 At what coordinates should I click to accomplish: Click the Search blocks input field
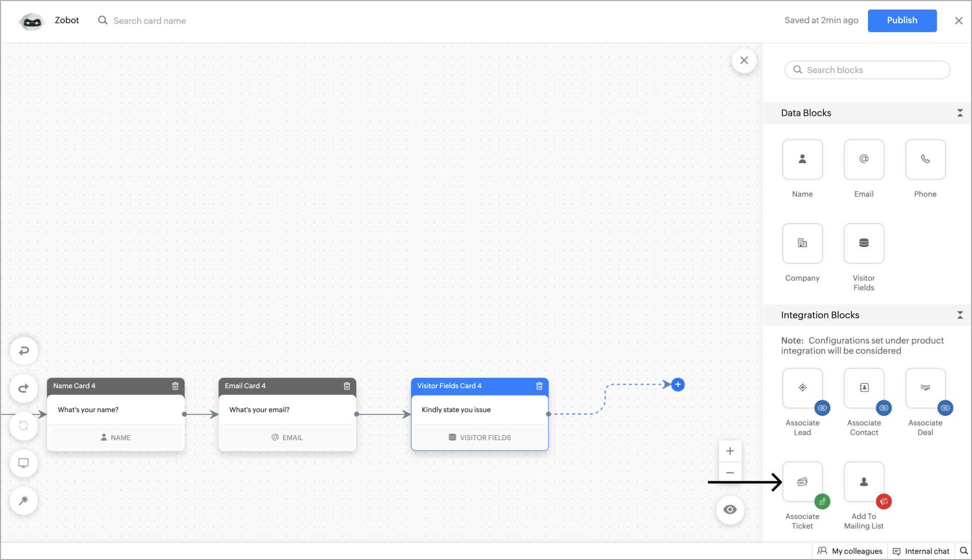point(867,70)
